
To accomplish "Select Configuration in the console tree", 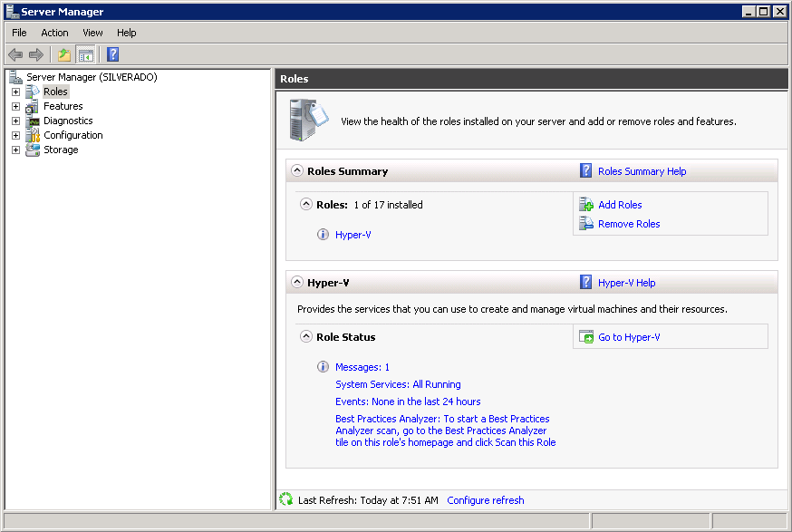I will (73, 135).
